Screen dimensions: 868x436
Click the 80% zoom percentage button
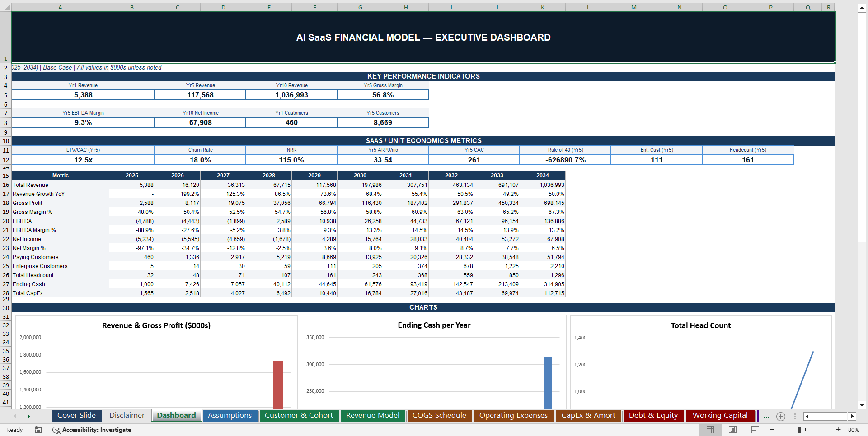point(853,430)
